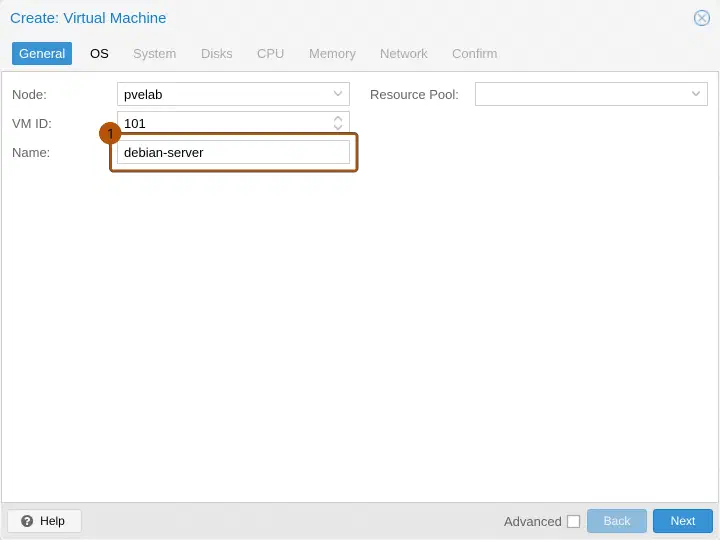Switch to the General tab
The width and height of the screenshot is (720, 540).
click(42, 53)
